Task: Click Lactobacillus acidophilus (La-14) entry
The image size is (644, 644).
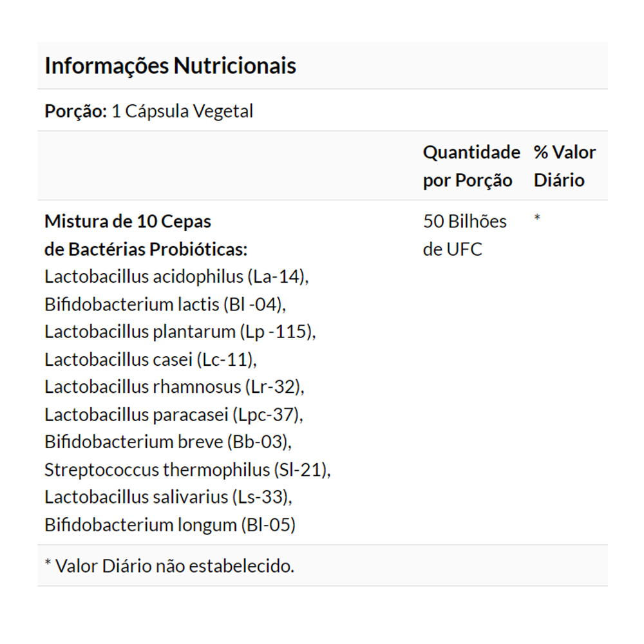Action: click(x=177, y=277)
